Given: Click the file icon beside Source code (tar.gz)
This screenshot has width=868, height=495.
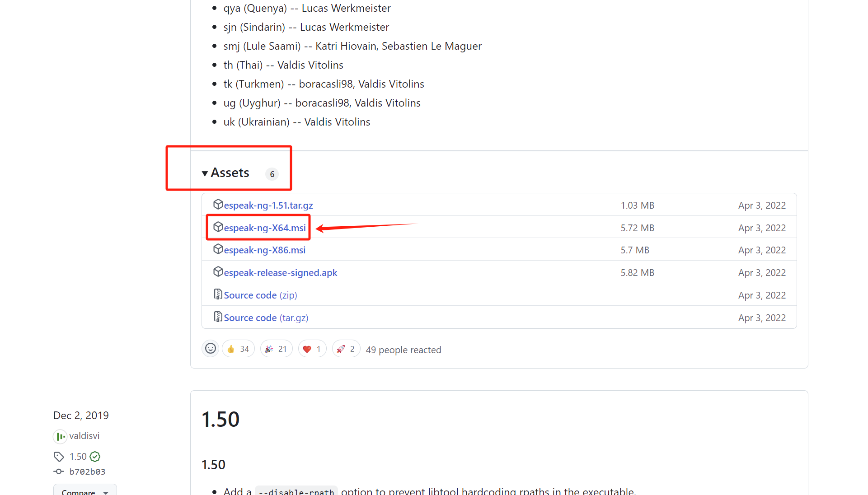Looking at the screenshot, I should tap(218, 317).
